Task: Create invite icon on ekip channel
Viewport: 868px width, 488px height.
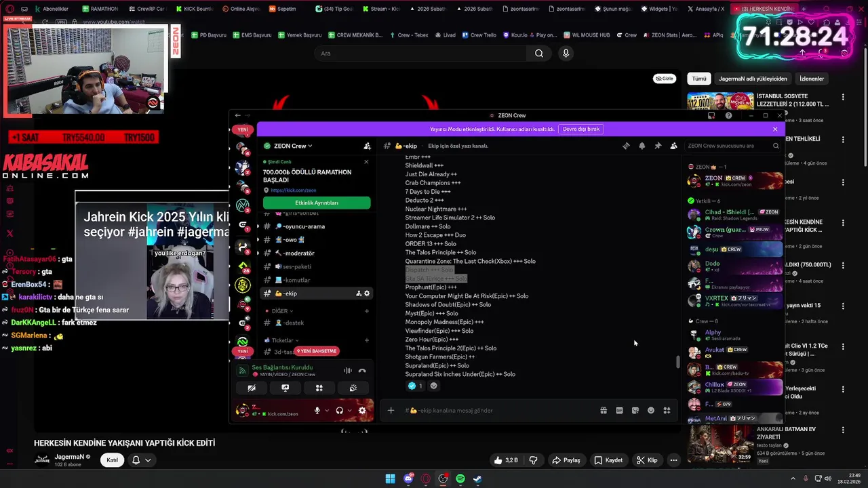Action: (x=358, y=293)
